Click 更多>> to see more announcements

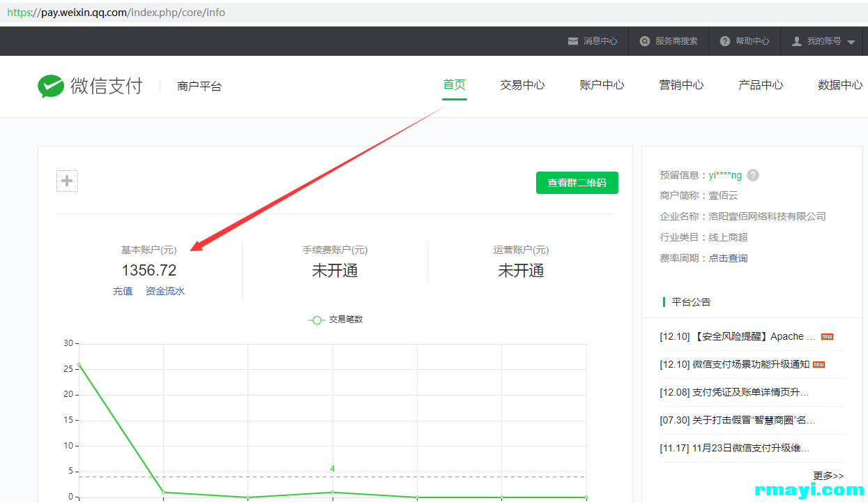(x=828, y=476)
